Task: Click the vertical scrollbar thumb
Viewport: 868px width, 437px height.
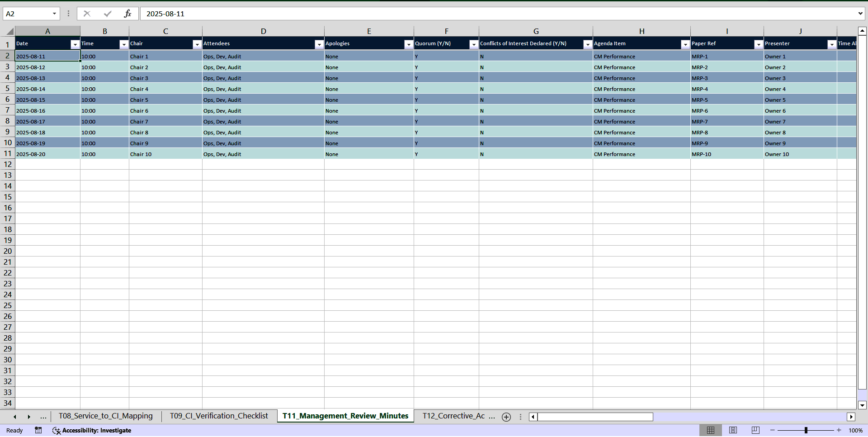Action: [x=862, y=212]
